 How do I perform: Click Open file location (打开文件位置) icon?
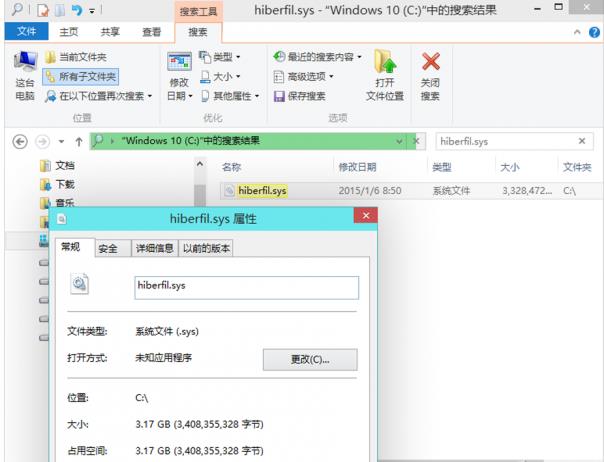[385, 62]
